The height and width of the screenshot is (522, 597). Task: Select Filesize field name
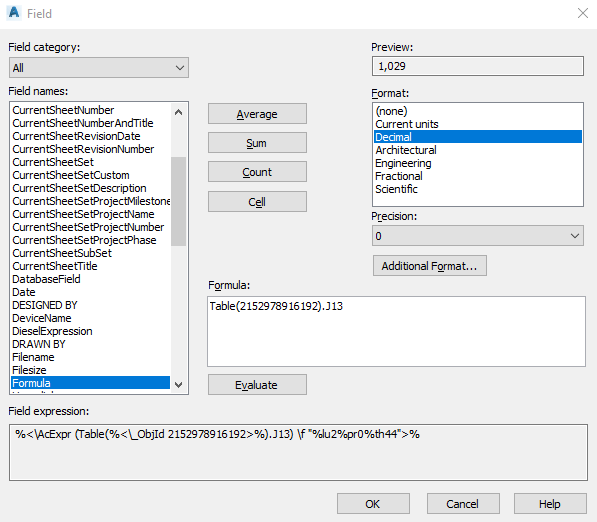pos(91,370)
